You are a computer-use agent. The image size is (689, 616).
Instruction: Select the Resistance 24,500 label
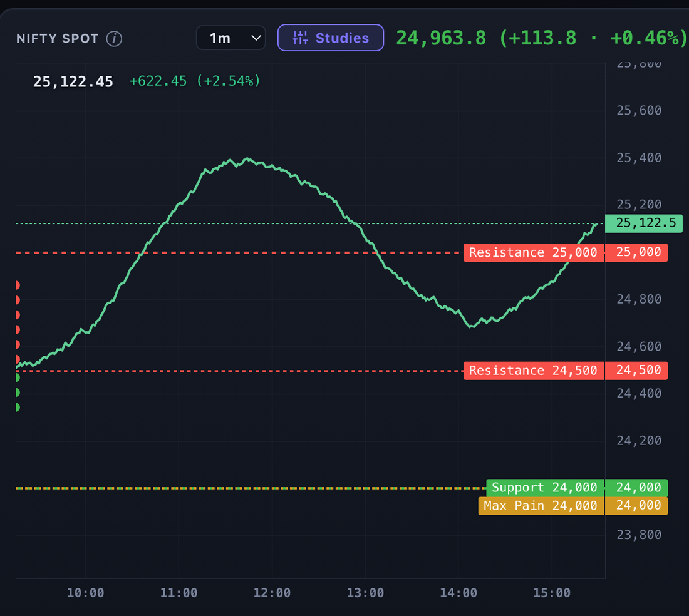pyautogui.click(x=533, y=371)
